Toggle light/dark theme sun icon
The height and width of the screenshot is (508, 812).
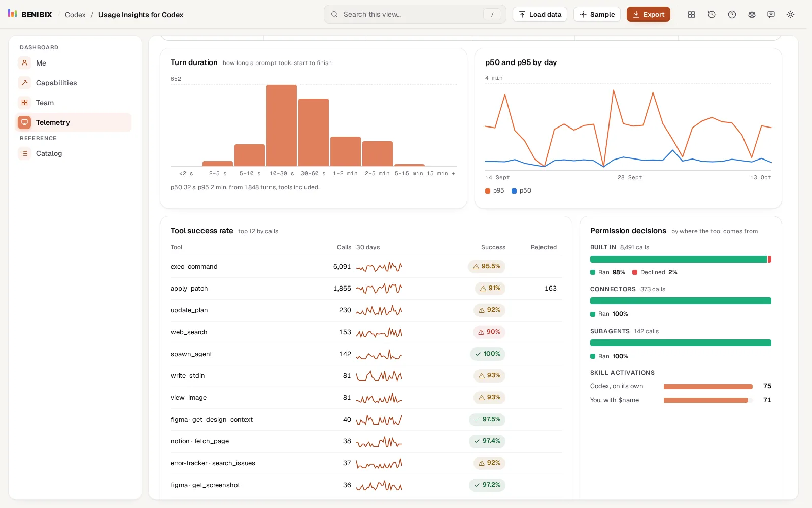tap(790, 15)
